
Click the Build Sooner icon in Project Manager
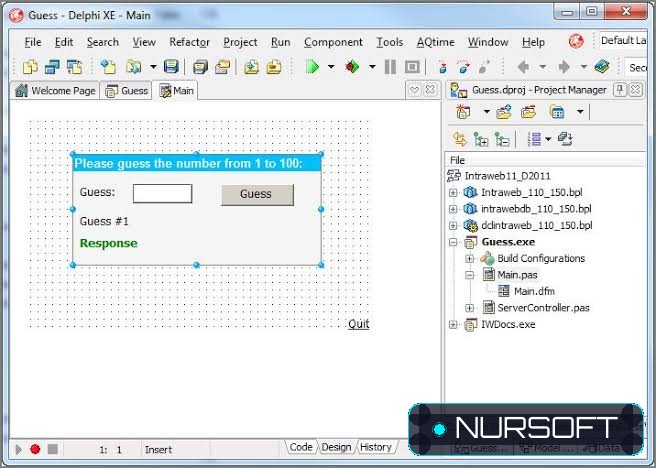566,139
